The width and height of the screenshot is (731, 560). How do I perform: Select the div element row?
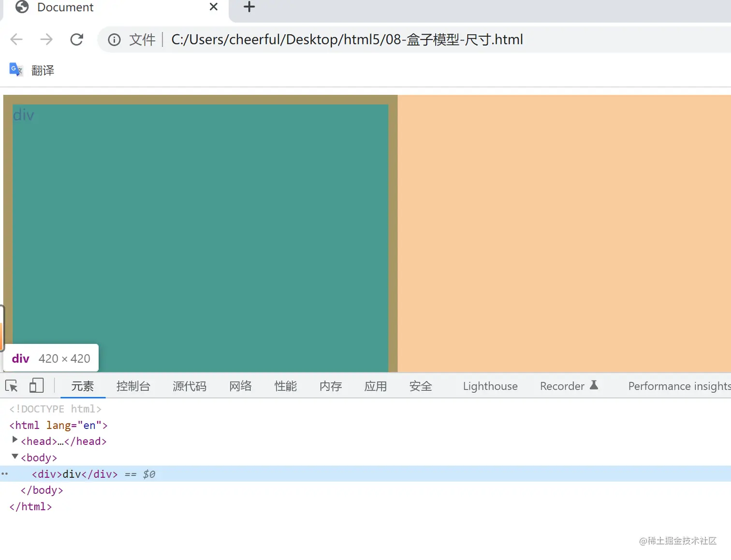click(365, 474)
